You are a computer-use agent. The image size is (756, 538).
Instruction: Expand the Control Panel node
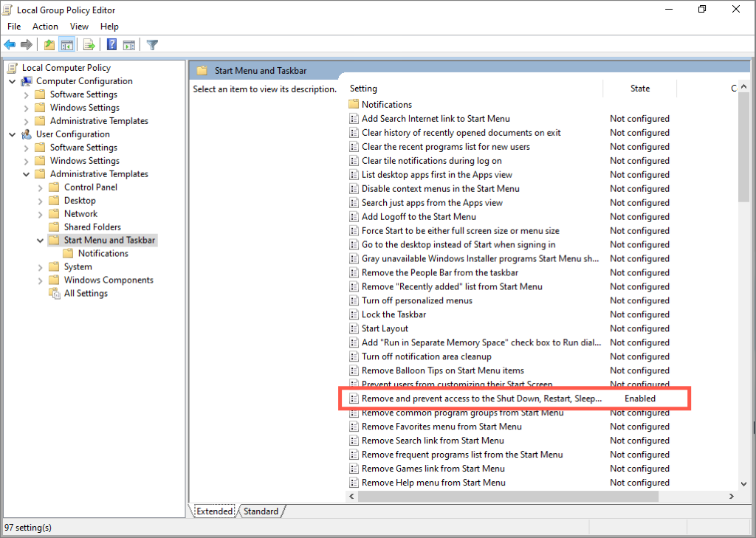point(41,187)
